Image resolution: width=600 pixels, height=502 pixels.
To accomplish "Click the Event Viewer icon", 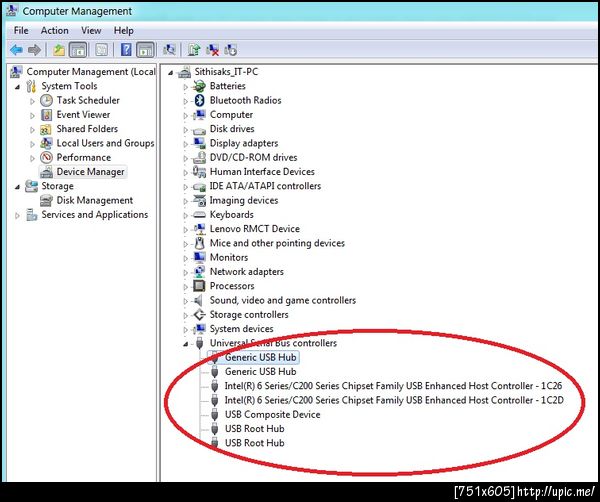I will 46,115.
